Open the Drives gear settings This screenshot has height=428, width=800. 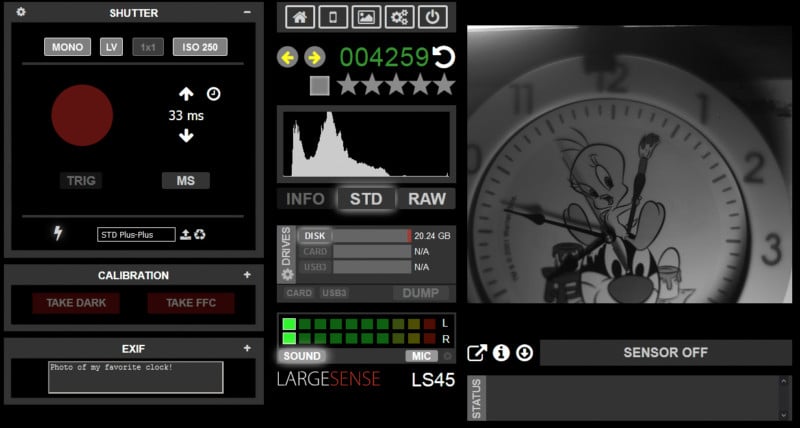(x=288, y=274)
